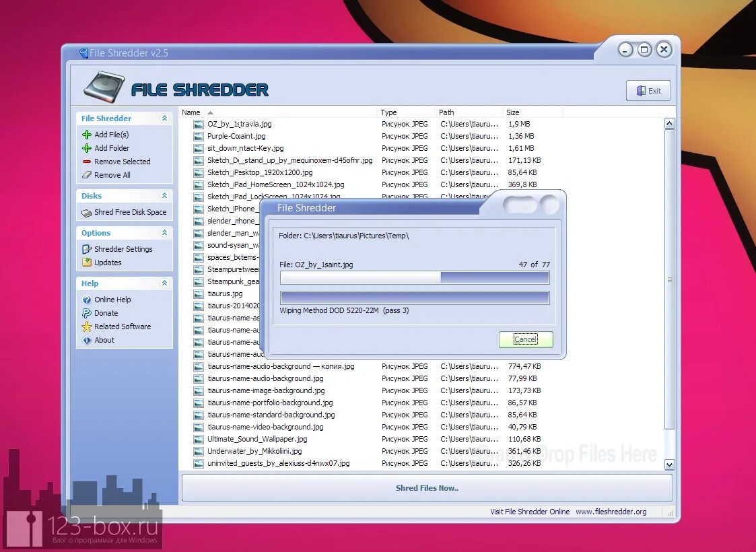This screenshot has height=552, width=756.
Task: Click the Donate PayPal icon
Action: (87, 313)
